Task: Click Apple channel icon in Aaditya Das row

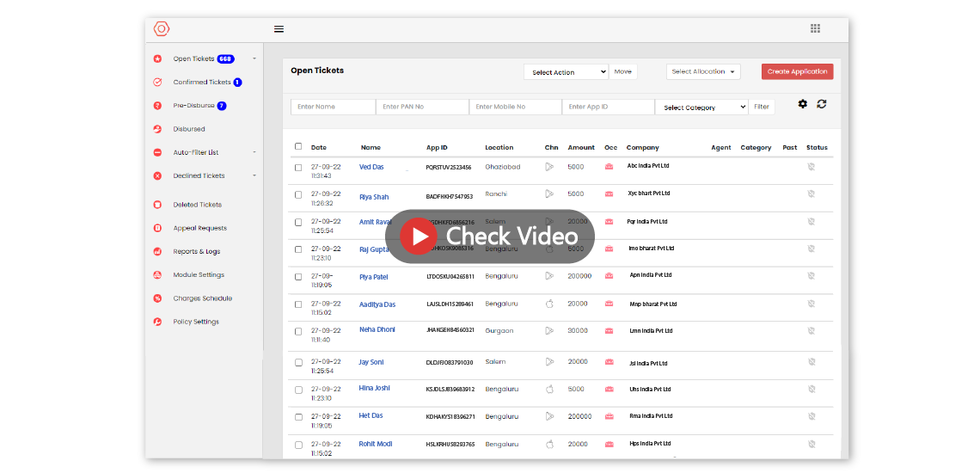Action: [x=549, y=304]
